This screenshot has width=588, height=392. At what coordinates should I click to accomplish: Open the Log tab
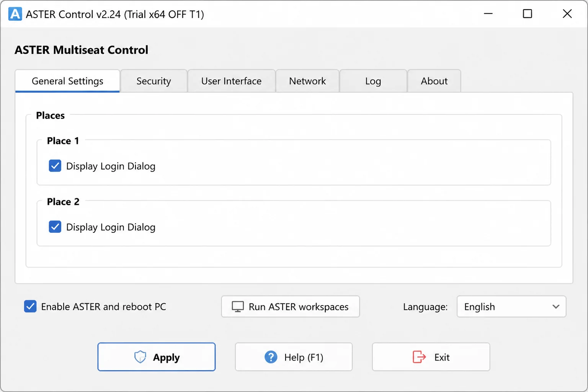(x=373, y=81)
